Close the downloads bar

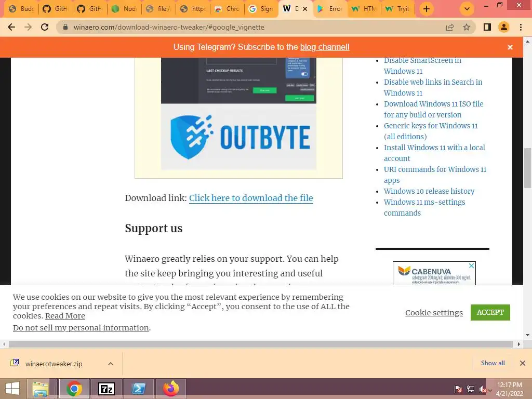pos(523,363)
